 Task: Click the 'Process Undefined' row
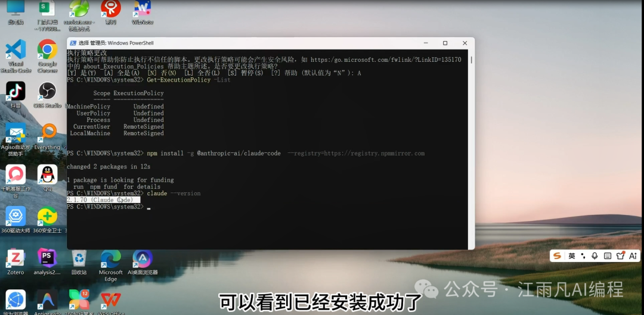click(125, 120)
